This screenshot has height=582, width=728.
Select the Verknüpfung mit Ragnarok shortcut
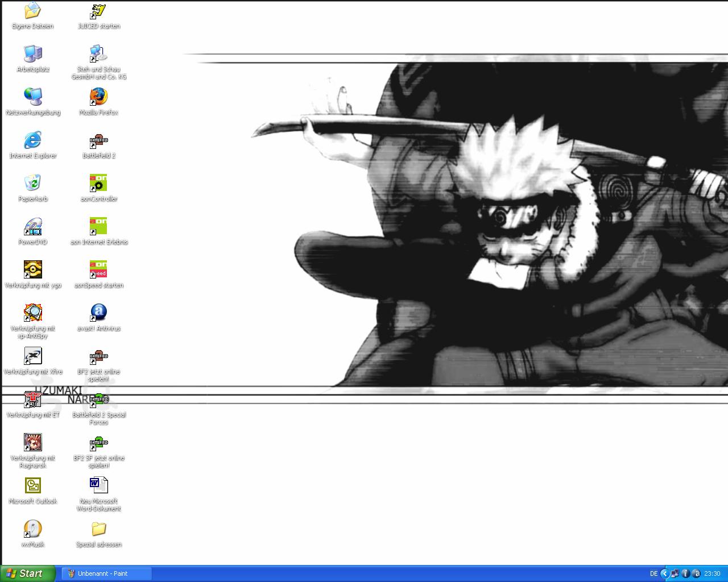point(33,442)
